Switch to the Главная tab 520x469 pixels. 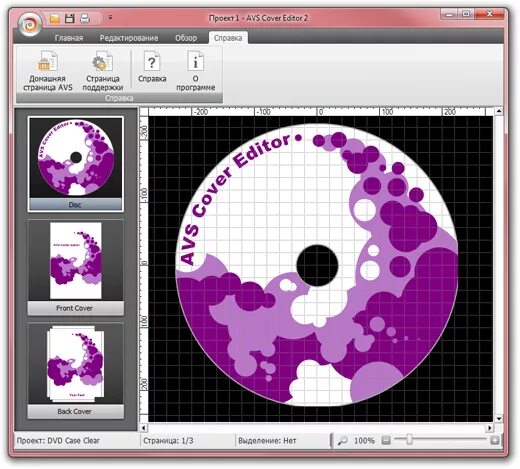[x=69, y=38]
